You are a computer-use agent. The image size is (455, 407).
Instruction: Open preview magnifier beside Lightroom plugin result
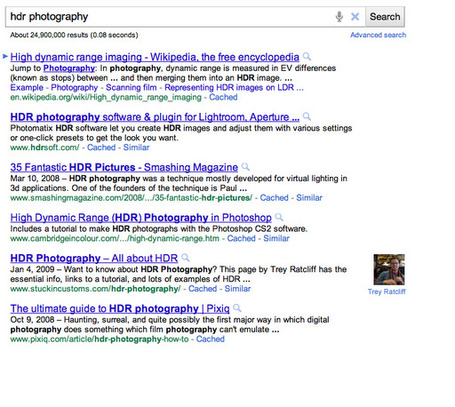pos(307,117)
